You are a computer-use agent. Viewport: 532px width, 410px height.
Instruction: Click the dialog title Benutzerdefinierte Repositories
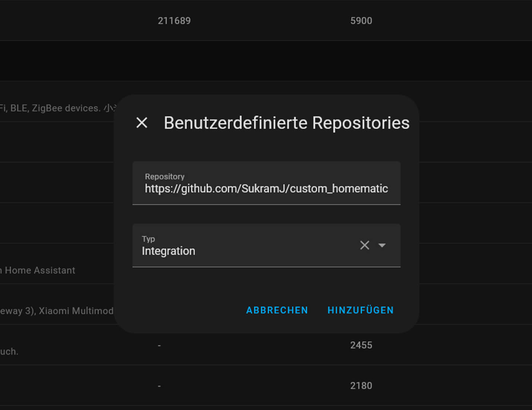[x=286, y=123]
